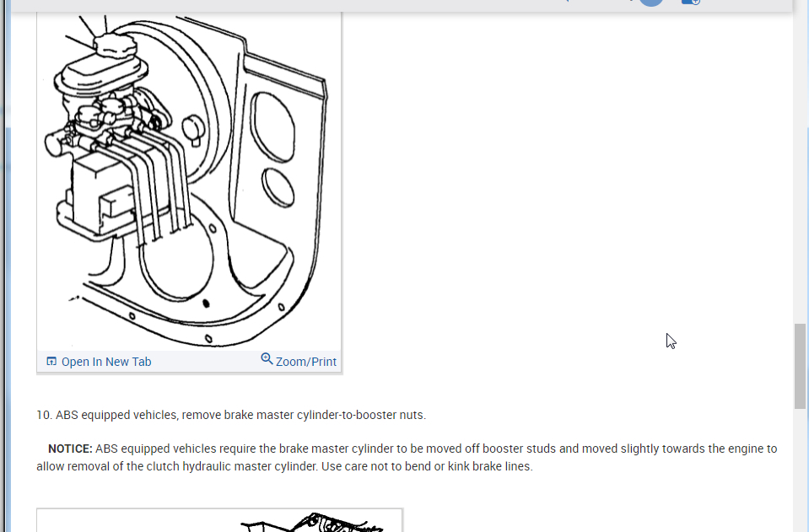
Task: Click the partially visible diagram at bottom
Action: point(219,520)
